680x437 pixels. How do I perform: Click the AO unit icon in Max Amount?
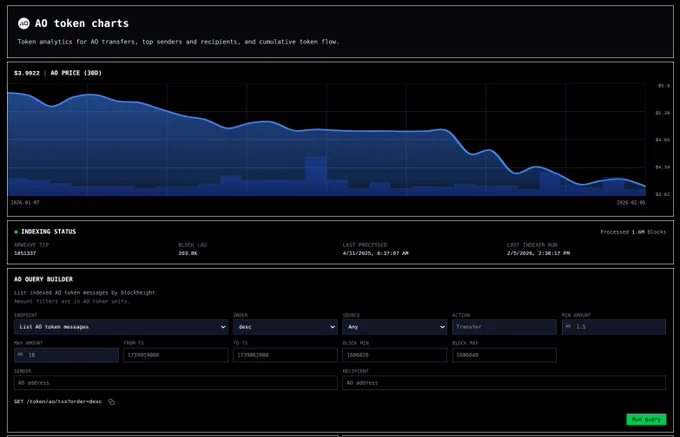20,355
